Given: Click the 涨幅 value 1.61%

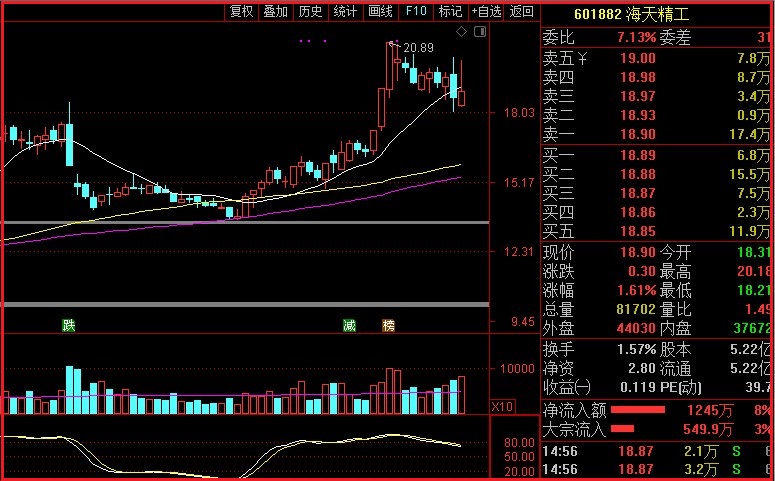Looking at the screenshot, I should 636,290.
